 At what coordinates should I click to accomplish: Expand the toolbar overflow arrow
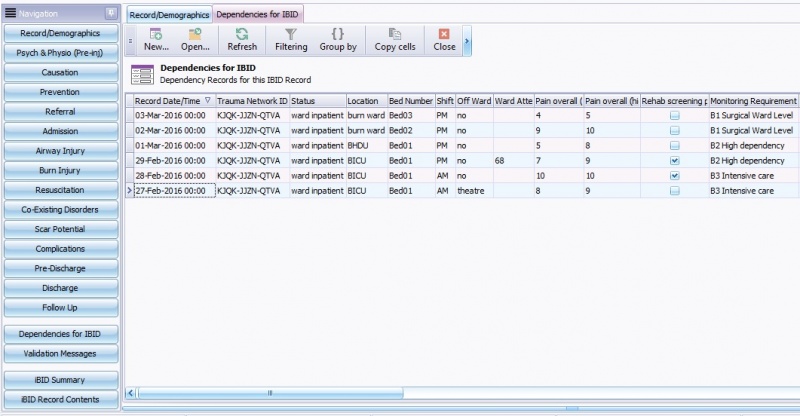coord(467,40)
